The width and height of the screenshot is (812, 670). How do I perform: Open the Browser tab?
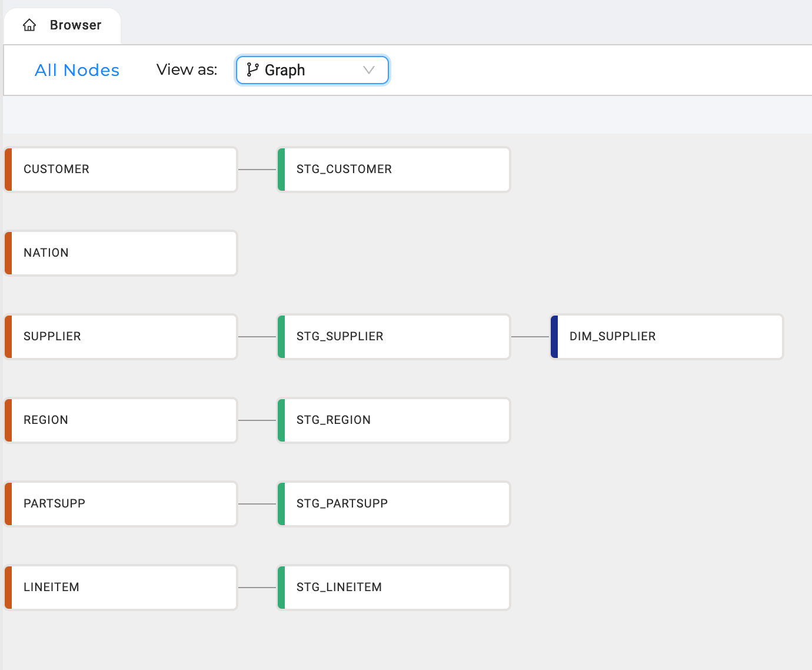(62, 26)
